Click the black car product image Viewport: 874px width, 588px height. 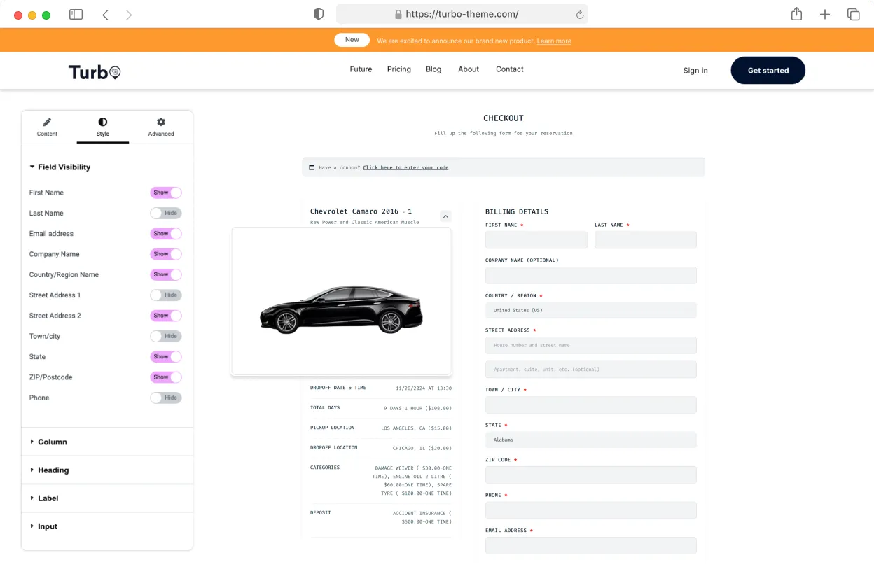[x=342, y=310]
